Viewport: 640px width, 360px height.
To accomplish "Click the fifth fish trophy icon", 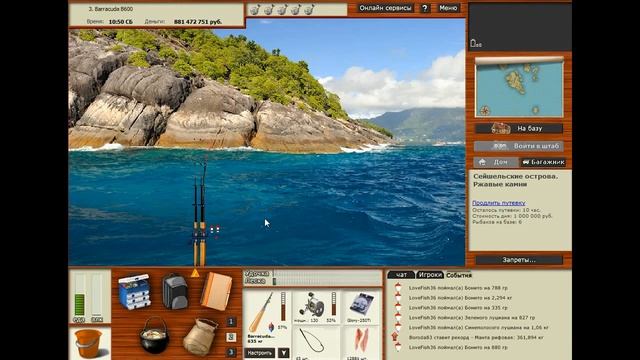I will (309, 9).
